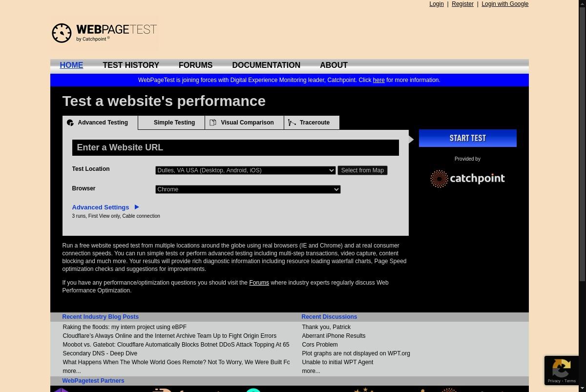Click the Advanced Testing tab icon
Viewport: 586px width, 392px height.
coord(70,123)
